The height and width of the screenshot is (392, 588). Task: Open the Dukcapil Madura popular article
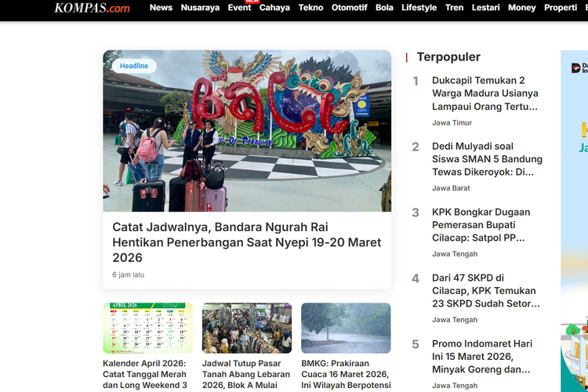pos(485,93)
